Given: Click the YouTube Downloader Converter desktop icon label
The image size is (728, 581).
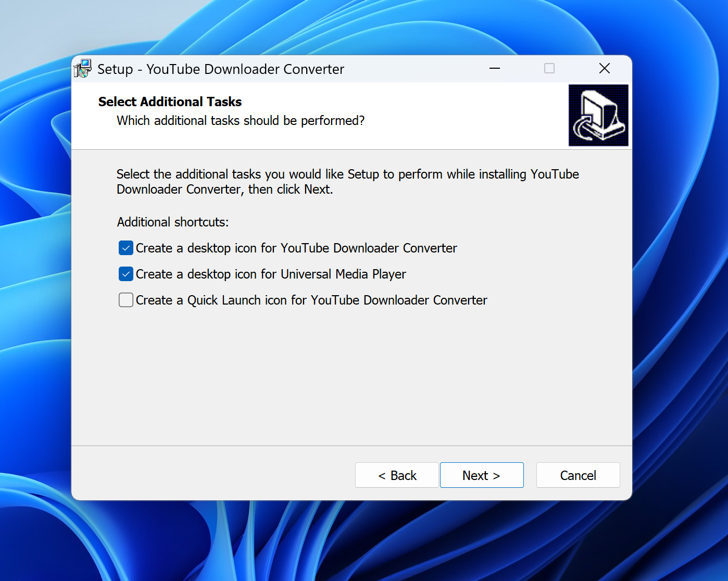Looking at the screenshot, I should pos(296,248).
